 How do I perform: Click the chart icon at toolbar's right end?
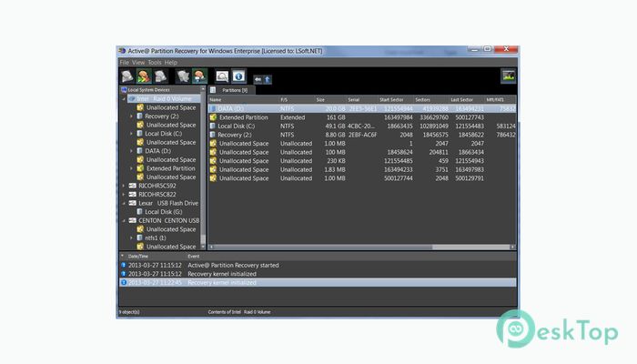pyautogui.click(x=508, y=76)
